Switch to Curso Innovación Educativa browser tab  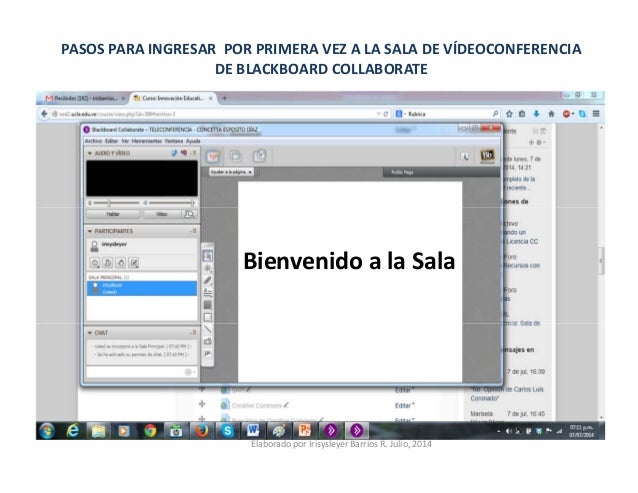pyautogui.click(x=173, y=98)
